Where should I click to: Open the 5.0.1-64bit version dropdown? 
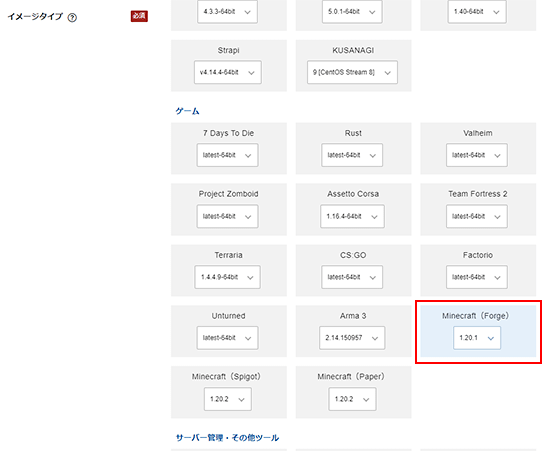tap(352, 12)
